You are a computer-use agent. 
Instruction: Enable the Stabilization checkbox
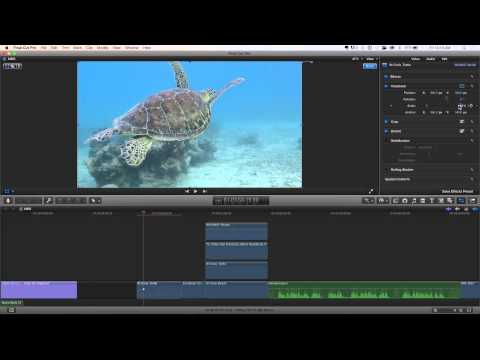tap(386, 141)
